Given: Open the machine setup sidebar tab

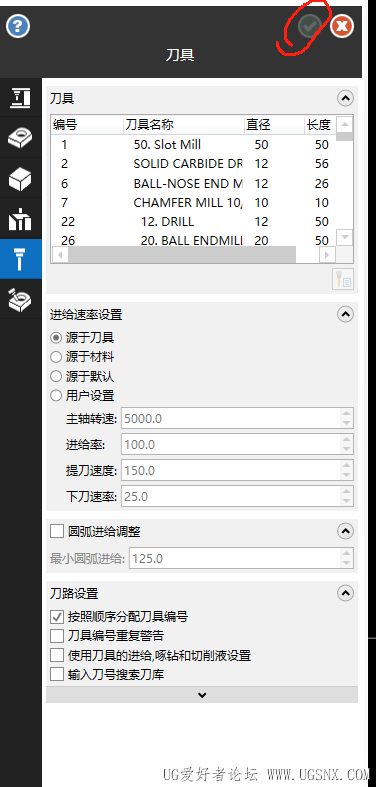Looking at the screenshot, I should click(x=21, y=97).
